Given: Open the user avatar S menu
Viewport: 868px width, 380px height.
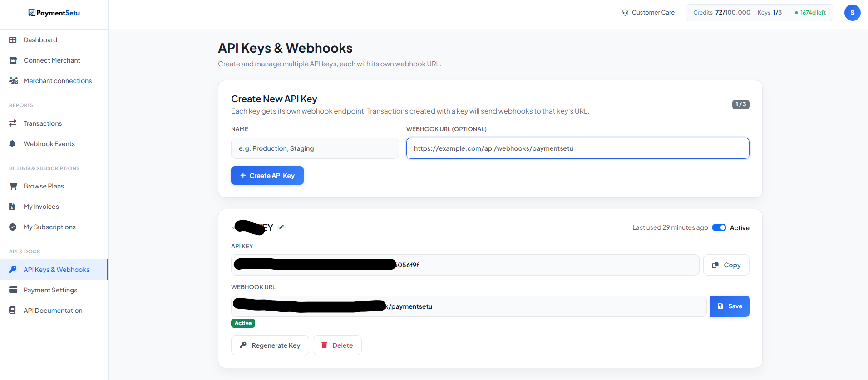Looking at the screenshot, I should click(852, 13).
